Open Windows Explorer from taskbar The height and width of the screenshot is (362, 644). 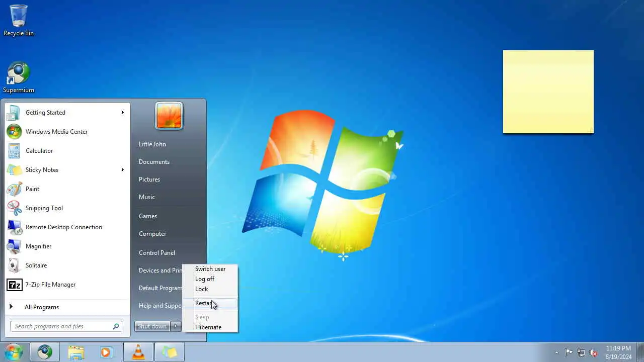click(76, 352)
